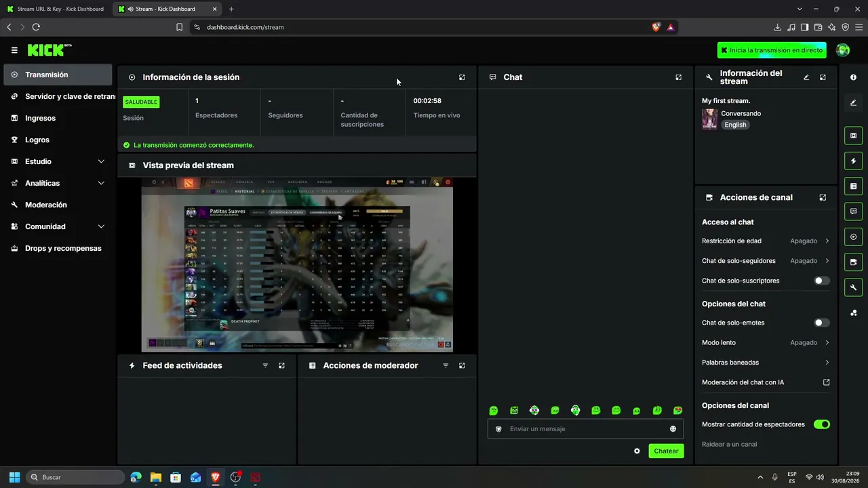Screen dimensions: 868x488
Task: Toggle the stream preview widget icon
Action: (853, 136)
